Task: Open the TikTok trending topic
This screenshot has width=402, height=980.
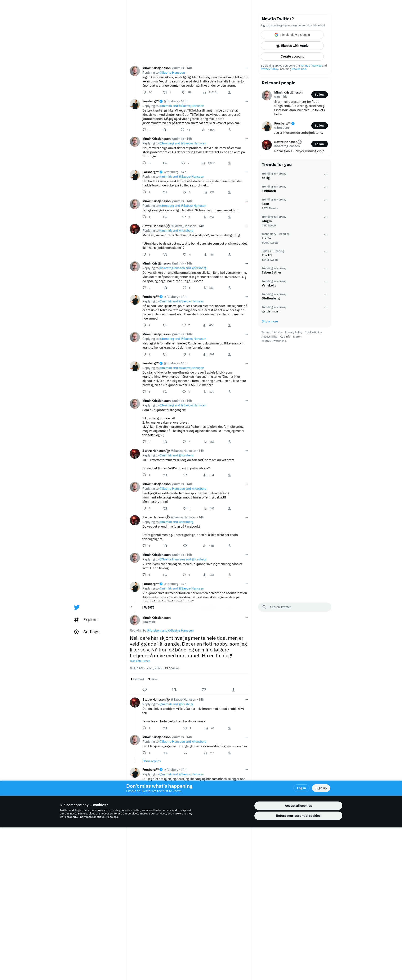Action: [x=267, y=238]
